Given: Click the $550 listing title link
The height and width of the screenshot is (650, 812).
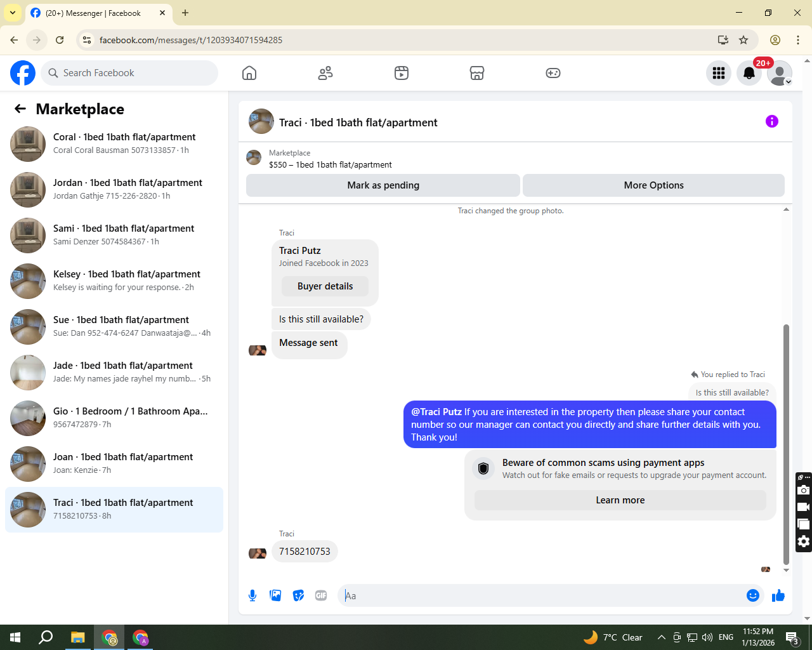Looking at the screenshot, I should [x=331, y=164].
